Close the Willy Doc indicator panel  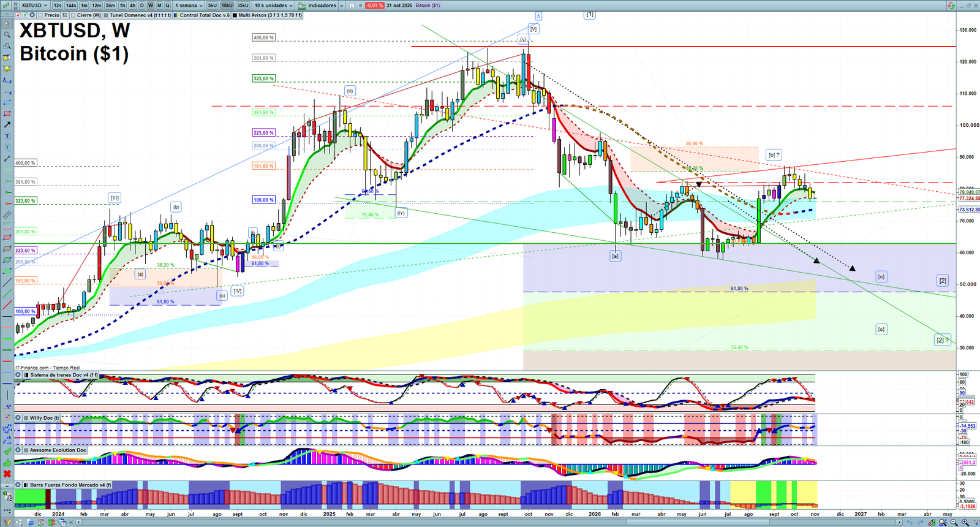pos(18,418)
